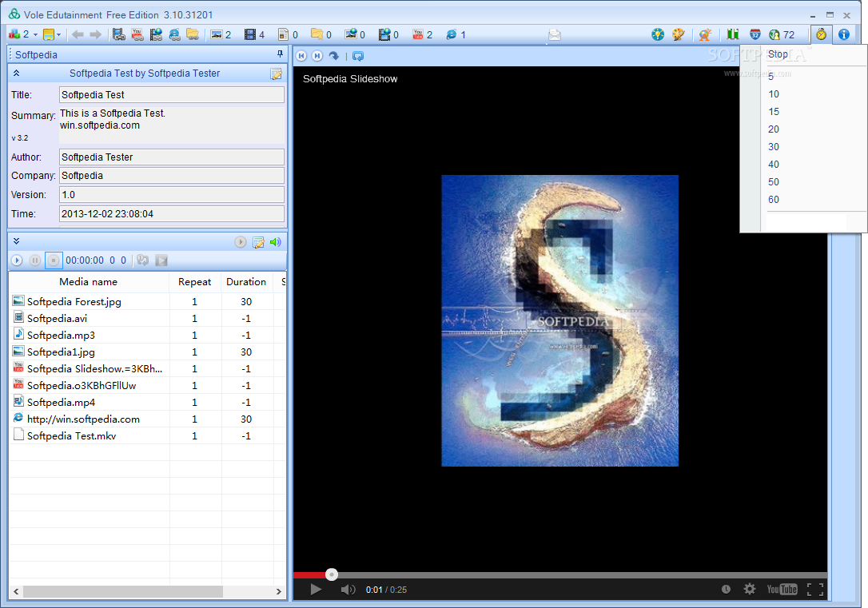Click the Title field with Softpedia Test

[x=172, y=94]
